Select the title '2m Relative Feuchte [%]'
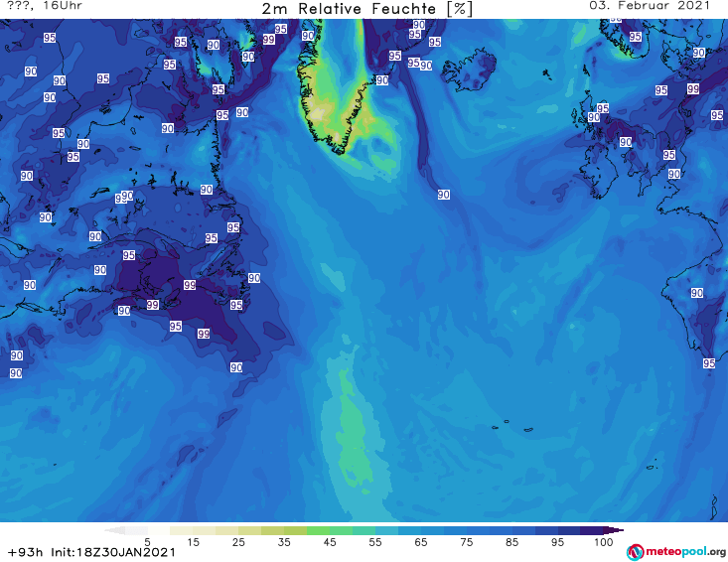Viewport: 728px width, 562px height. click(367, 9)
